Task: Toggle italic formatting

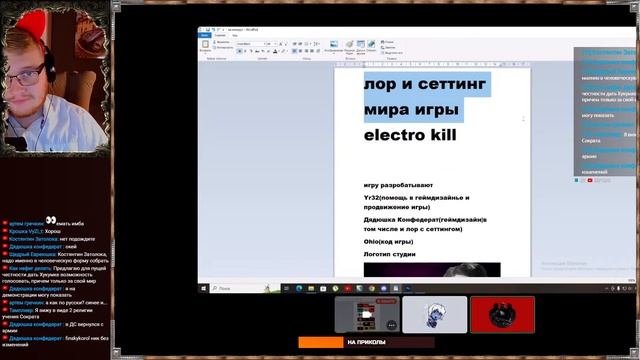Action: [x=245, y=51]
